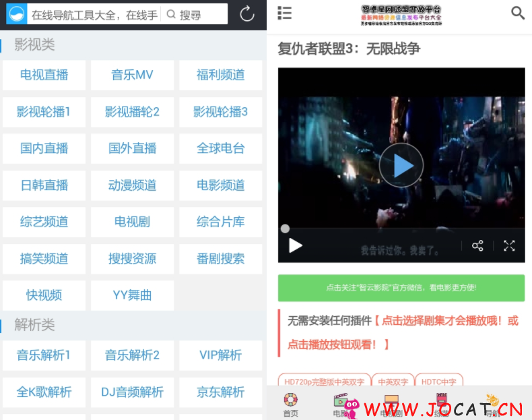Open 综艺频道

[44, 222]
